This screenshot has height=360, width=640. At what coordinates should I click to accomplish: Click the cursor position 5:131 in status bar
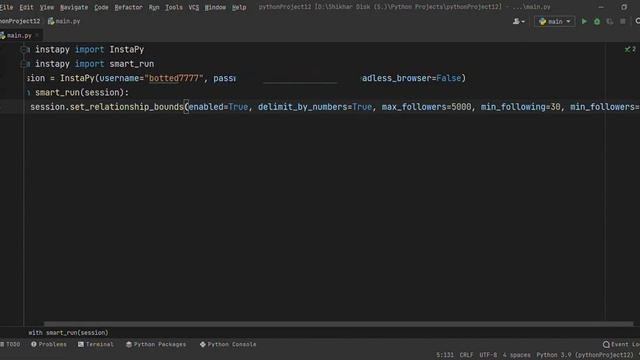445,355
